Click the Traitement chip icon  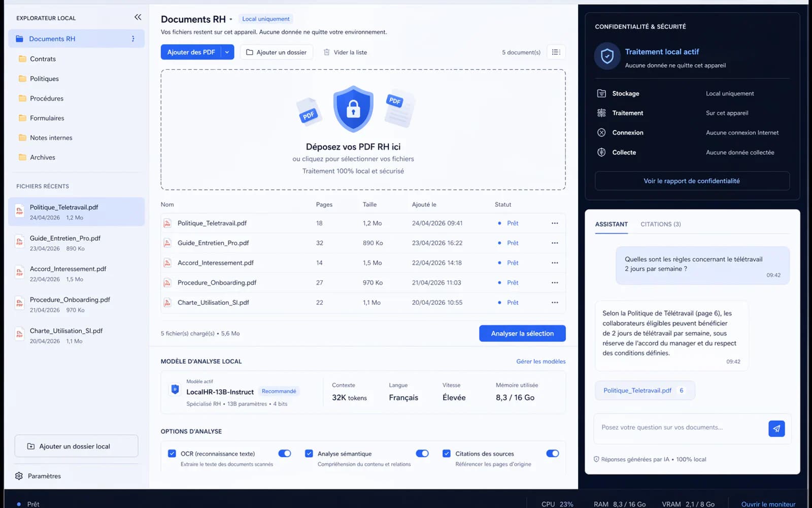(601, 113)
